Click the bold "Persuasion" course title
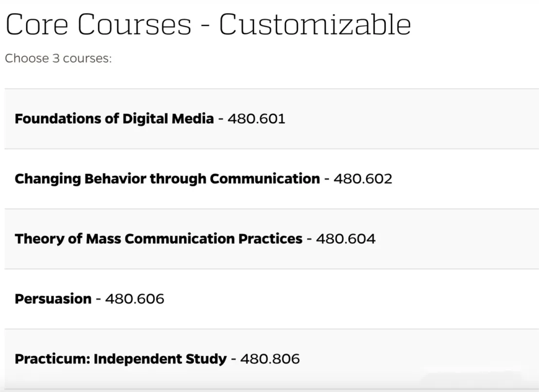The image size is (539, 392). pos(53,299)
